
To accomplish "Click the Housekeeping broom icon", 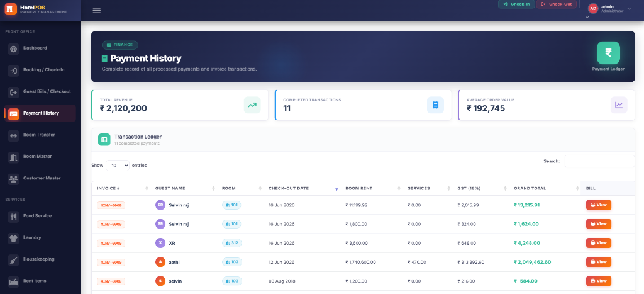I will pos(14,260).
